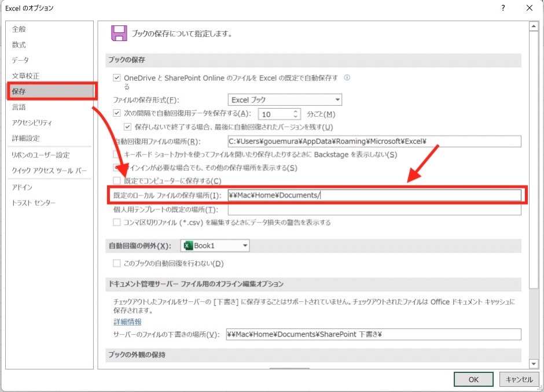This screenshot has width=544, height=392.
Task: Click the Excel icon beside Book1
Action: tap(188, 246)
